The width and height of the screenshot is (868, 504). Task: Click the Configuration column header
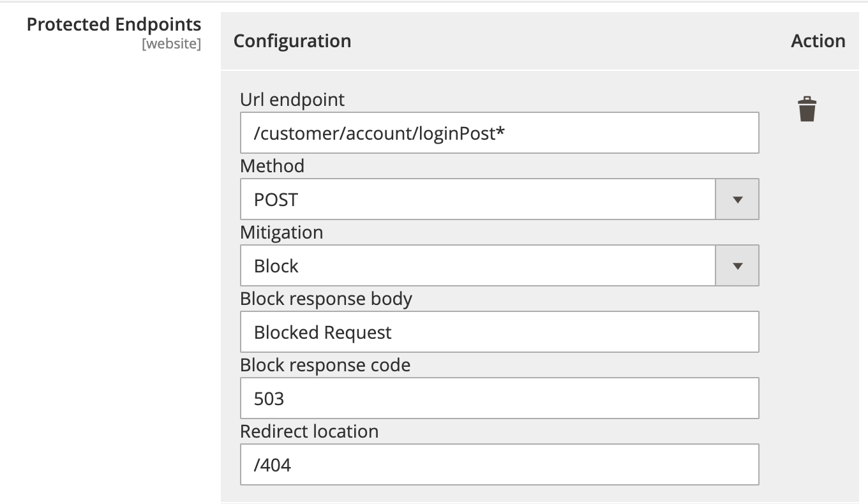(x=292, y=41)
